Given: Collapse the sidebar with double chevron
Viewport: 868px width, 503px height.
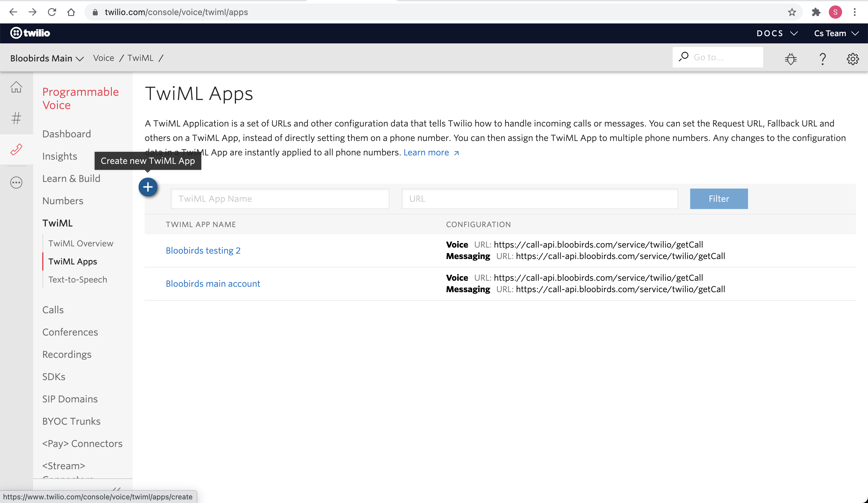Looking at the screenshot, I should point(116,489).
